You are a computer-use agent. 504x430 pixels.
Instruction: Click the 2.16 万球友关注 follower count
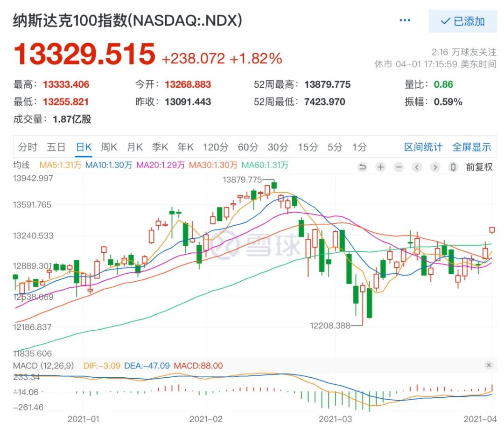pos(464,52)
